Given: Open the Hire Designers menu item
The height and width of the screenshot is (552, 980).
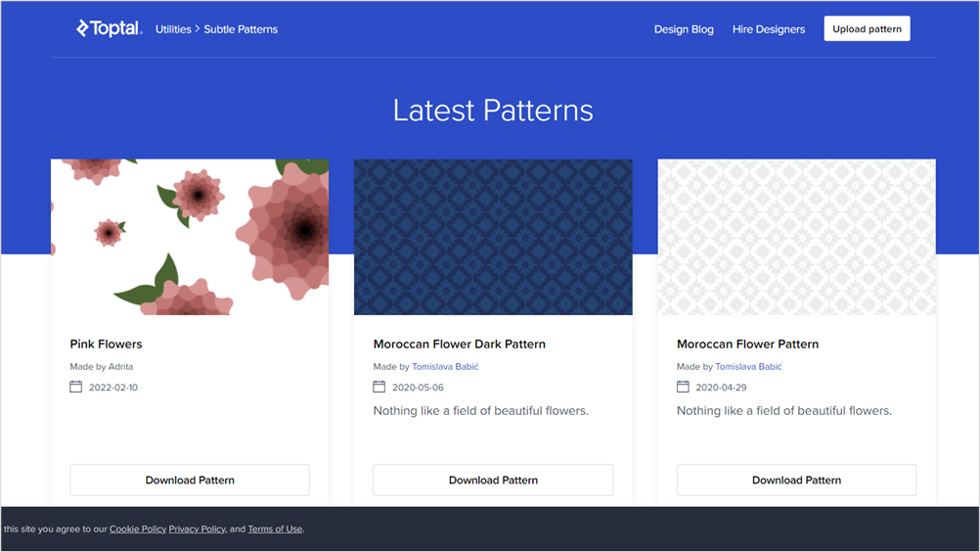Looking at the screenshot, I should (x=769, y=29).
